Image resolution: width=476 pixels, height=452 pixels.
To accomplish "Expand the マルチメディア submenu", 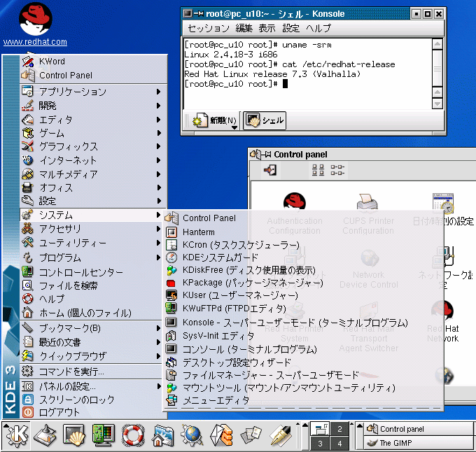I will point(94,174).
